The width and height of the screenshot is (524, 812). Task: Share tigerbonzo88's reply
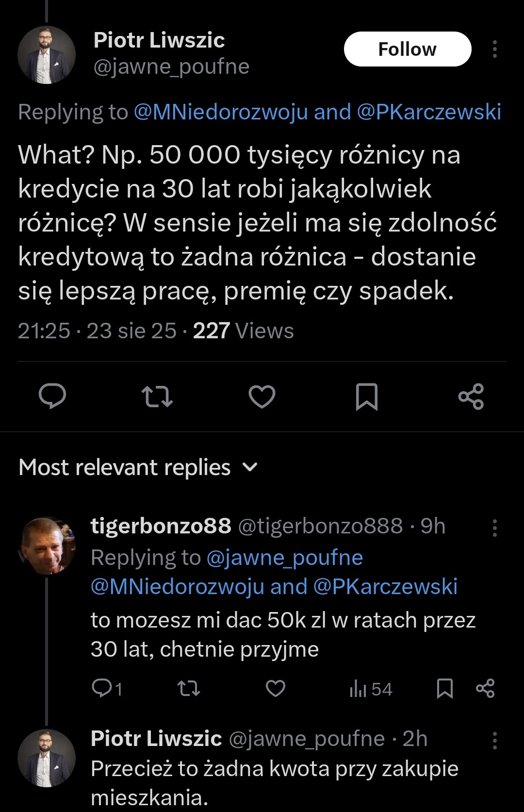point(485,688)
